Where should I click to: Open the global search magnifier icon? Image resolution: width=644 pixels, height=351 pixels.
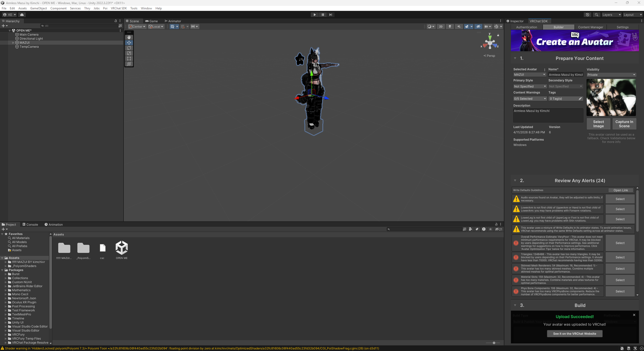tap(596, 15)
